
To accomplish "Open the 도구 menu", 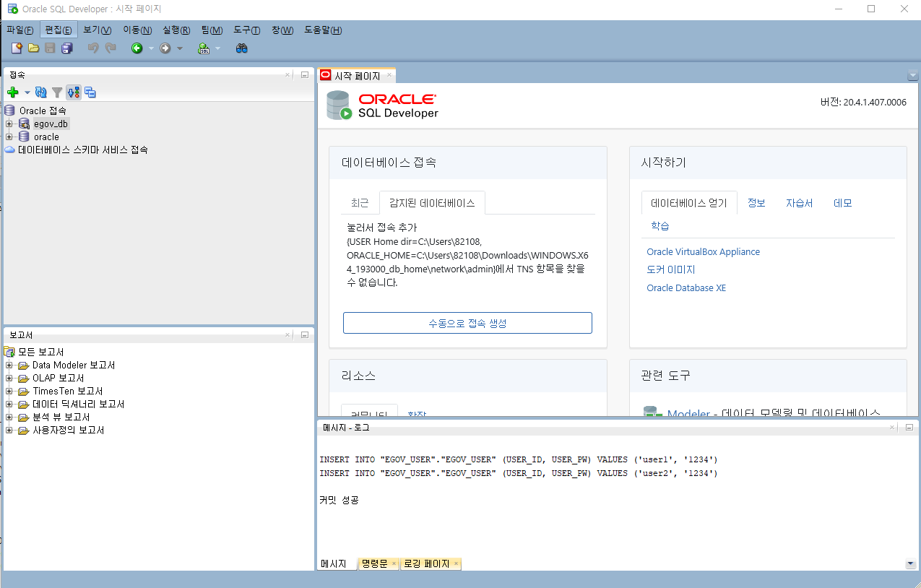I will [x=246, y=30].
